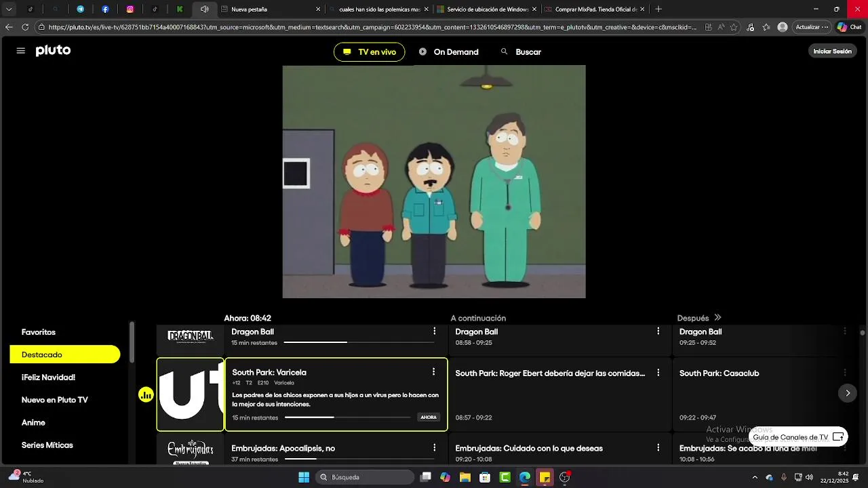Viewport: 868px width, 488px height.
Task: Open options for Embrujadas: Cuidado con lo que deseas
Action: [x=658, y=448]
